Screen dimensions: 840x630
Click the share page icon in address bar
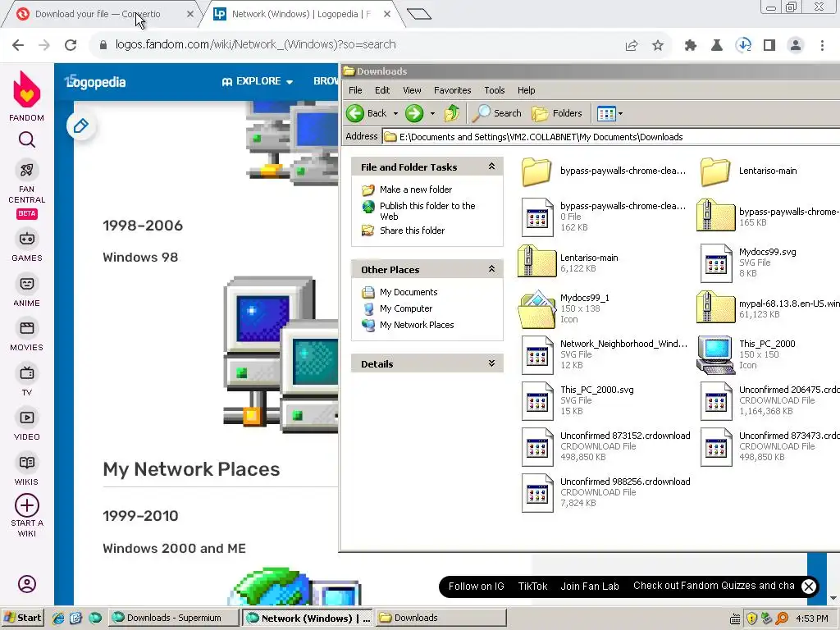click(x=632, y=46)
